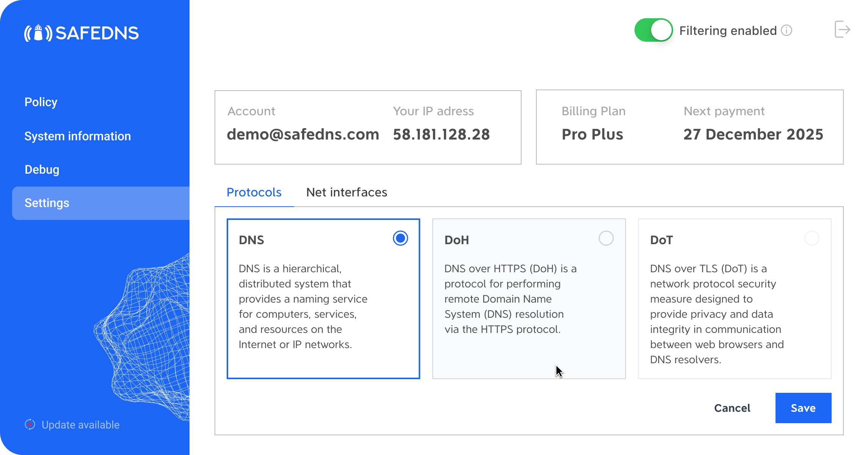Click the account email demo@safedns.com
Viewport: 868px width, 455px height.
click(x=303, y=134)
